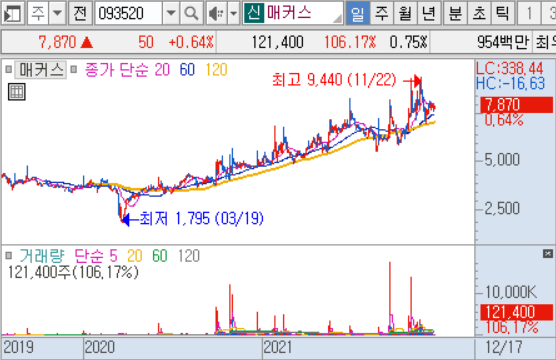Click the 2020 year marker on time axis
Screen dimensions: 556x360
click(x=100, y=347)
